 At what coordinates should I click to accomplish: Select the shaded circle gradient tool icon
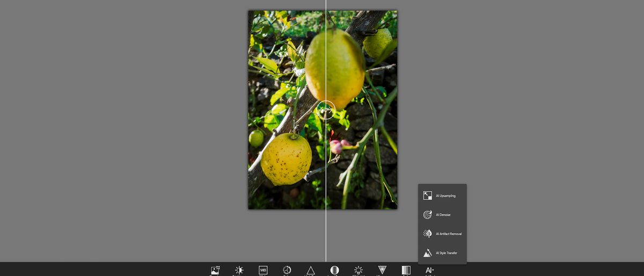click(x=334, y=270)
